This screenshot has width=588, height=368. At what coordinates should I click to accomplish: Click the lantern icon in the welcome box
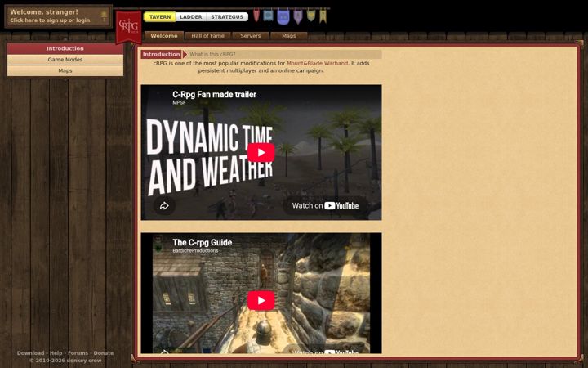104,16
